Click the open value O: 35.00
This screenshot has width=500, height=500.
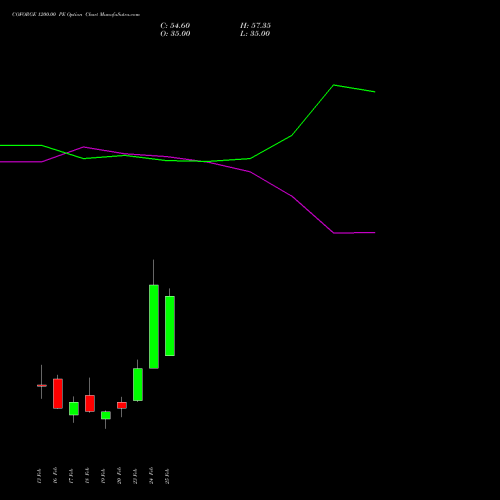click(x=175, y=34)
